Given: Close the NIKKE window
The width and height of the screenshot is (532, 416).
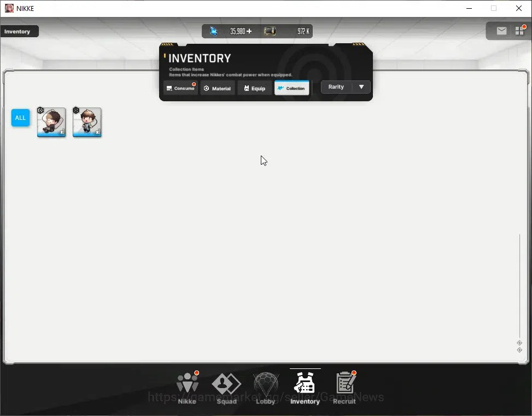Looking at the screenshot, I should click(x=519, y=8).
